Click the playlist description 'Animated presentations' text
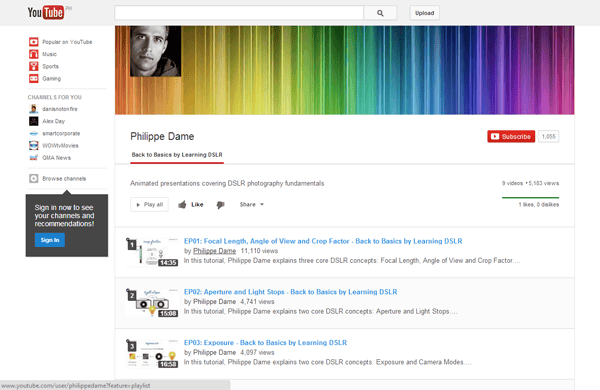Viewport: 600px width, 390px height. tap(227, 183)
